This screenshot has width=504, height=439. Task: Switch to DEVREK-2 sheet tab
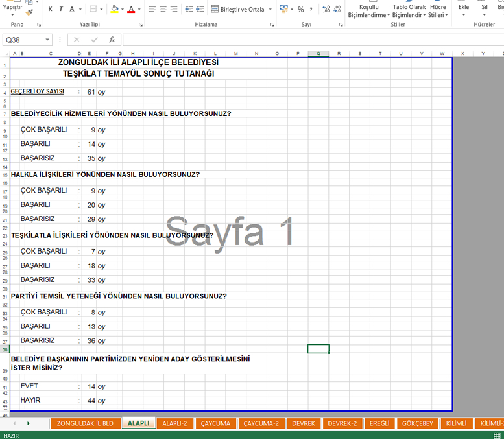pos(342,423)
